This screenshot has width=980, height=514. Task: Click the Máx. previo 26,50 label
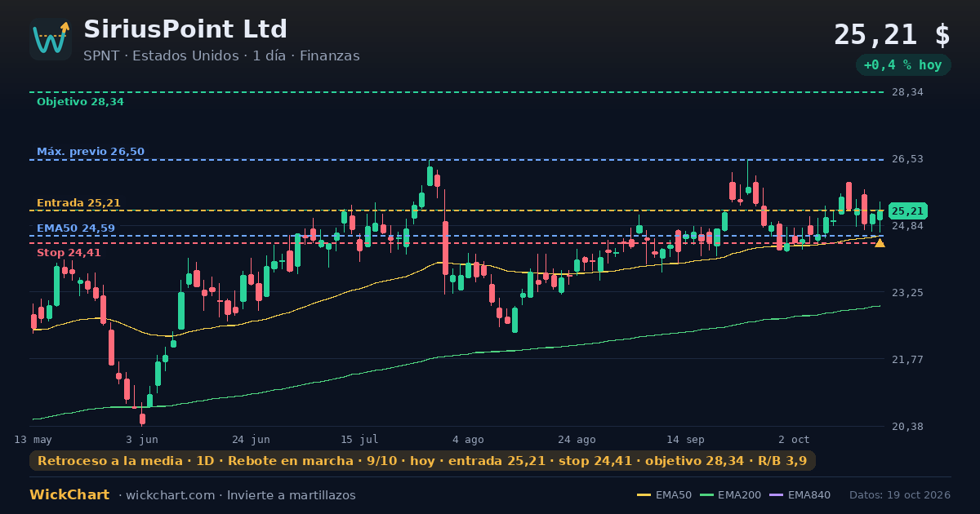[x=91, y=152]
